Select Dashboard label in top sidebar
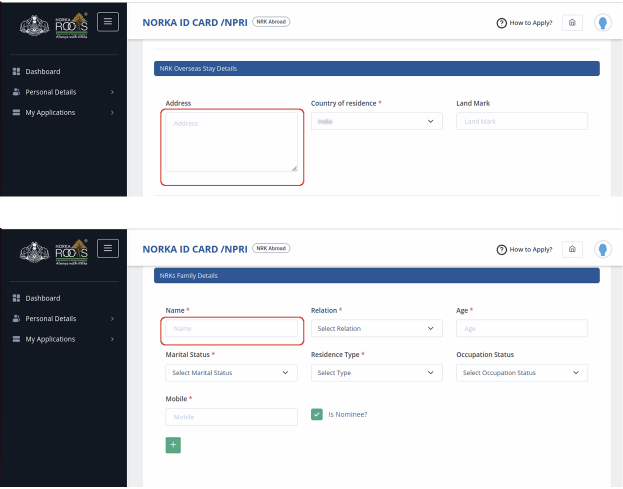Screen dimensions: 623x489 pyautogui.click(x=43, y=72)
